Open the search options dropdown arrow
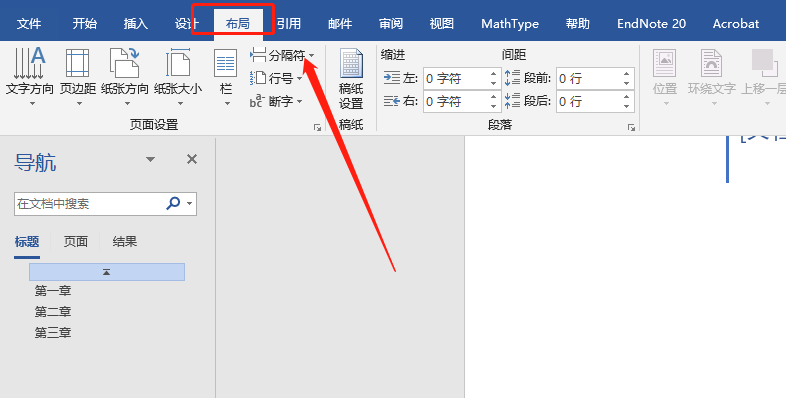The width and height of the screenshot is (786, 398). click(189, 204)
